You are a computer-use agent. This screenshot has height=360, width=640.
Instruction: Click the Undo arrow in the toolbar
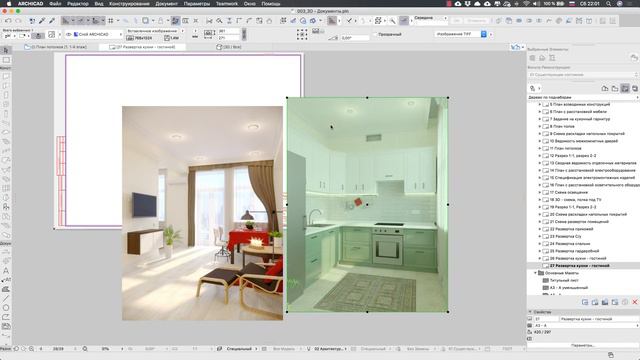(x=8, y=20)
